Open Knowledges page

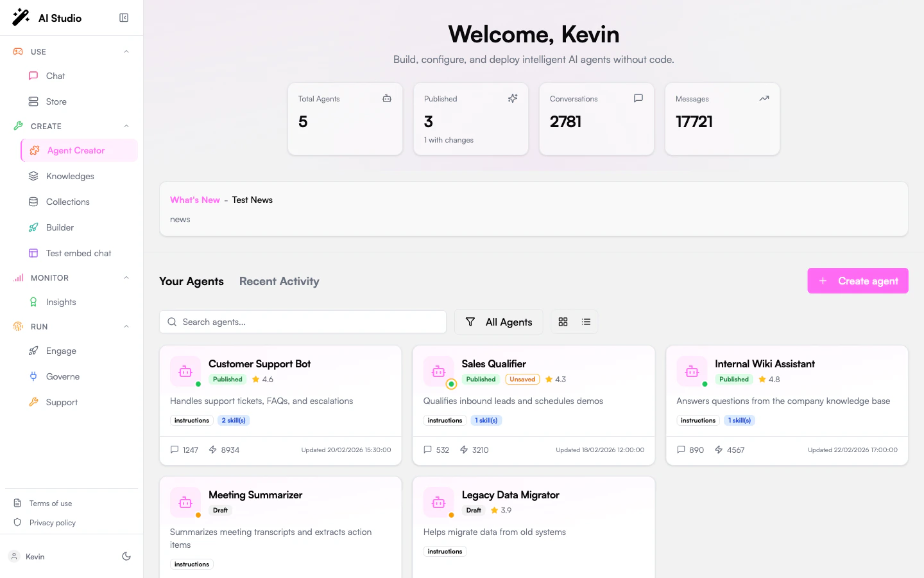pos(71,176)
